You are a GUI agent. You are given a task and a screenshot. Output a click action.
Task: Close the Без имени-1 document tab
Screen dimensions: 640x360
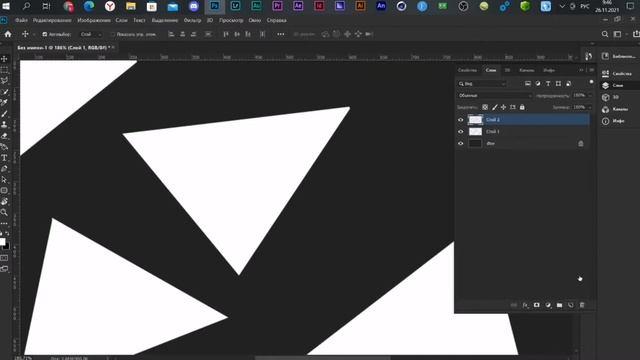pyautogui.click(x=113, y=47)
